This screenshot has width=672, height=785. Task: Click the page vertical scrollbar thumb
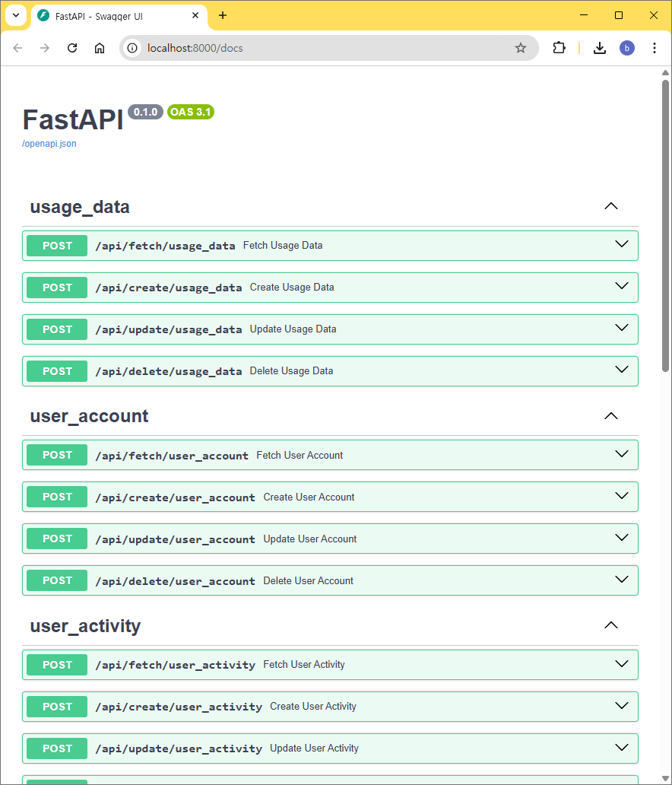pyautogui.click(x=665, y=225)
